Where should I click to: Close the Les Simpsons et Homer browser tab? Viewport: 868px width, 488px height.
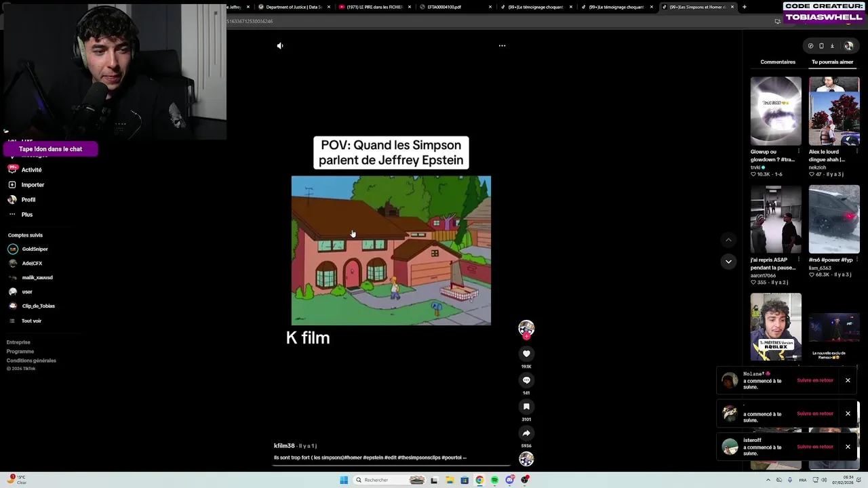pyautogui.click(x=732, y=7)
